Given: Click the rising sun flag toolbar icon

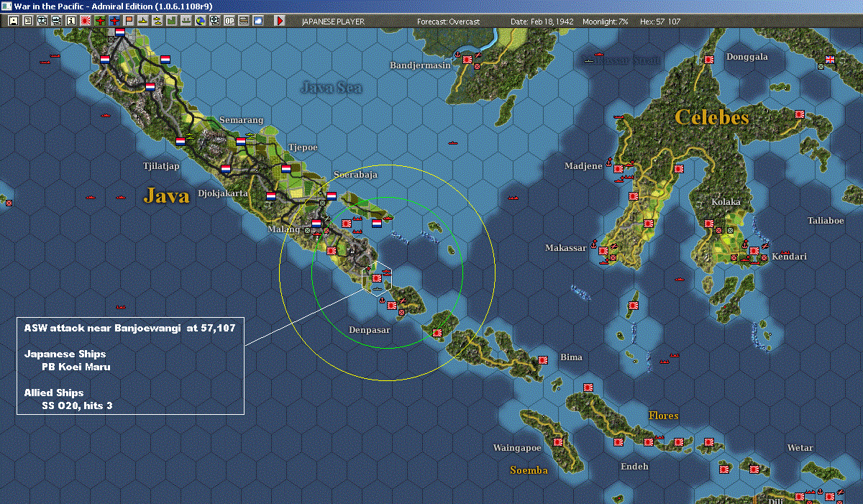Looking at the screenshot, I should click(85, 21).
